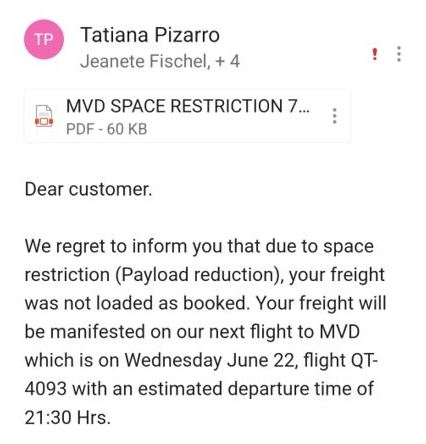The width and height of the screenshot is (426, 444).
Task: Click the PDF file type icon
Action: 44,116
